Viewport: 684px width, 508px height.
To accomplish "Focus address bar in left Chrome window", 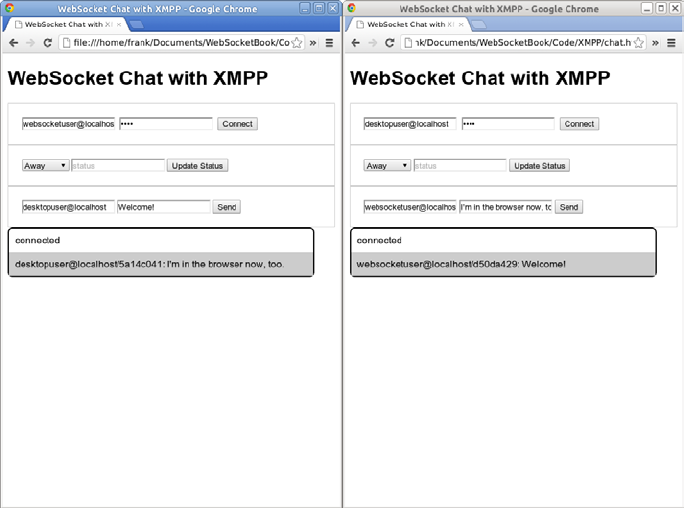I will (x=181, y=43).
